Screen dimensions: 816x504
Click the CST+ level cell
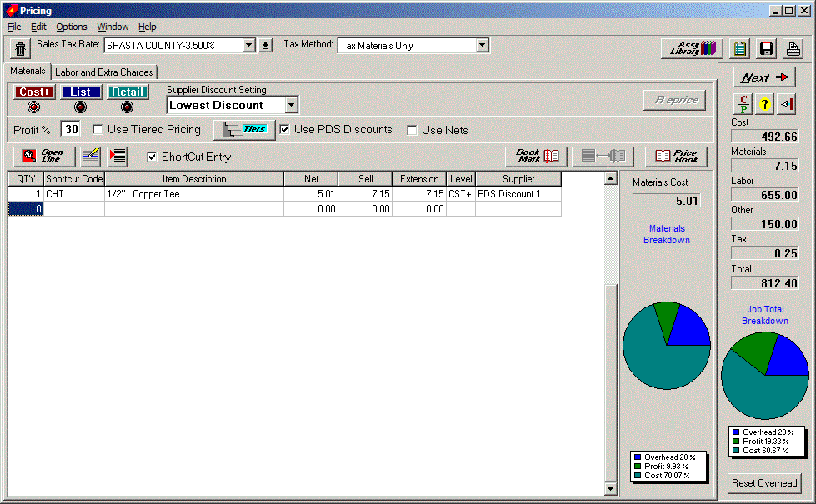[x=461, y=194]
